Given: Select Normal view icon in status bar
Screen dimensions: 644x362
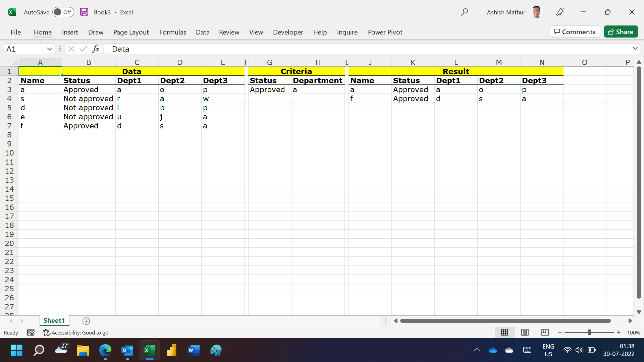Looking at the screenshot, I should pos(504,332).
